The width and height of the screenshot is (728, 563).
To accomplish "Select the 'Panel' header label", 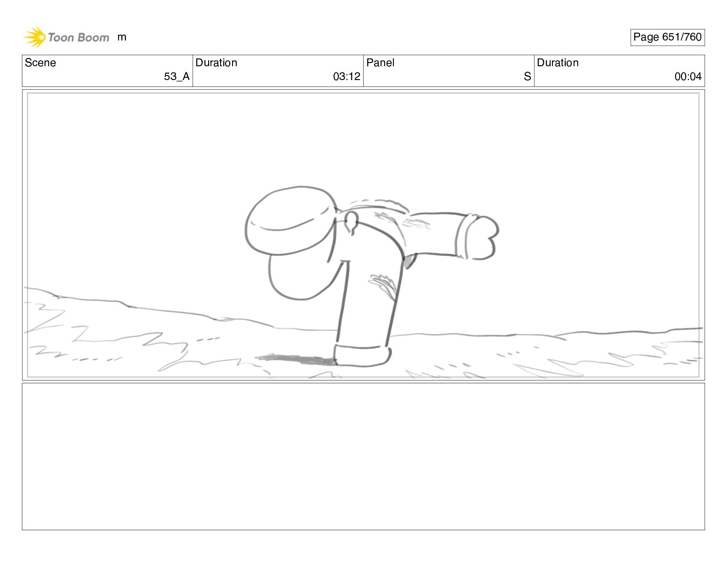I will pos(380,63).
